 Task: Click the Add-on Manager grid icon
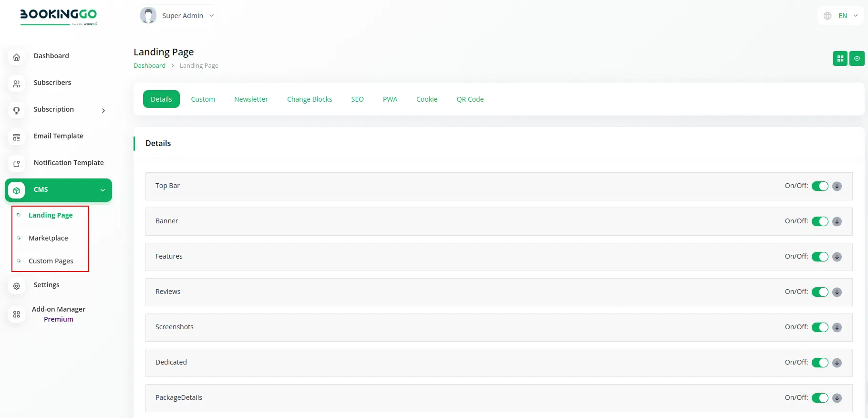(x=17, y=314)
